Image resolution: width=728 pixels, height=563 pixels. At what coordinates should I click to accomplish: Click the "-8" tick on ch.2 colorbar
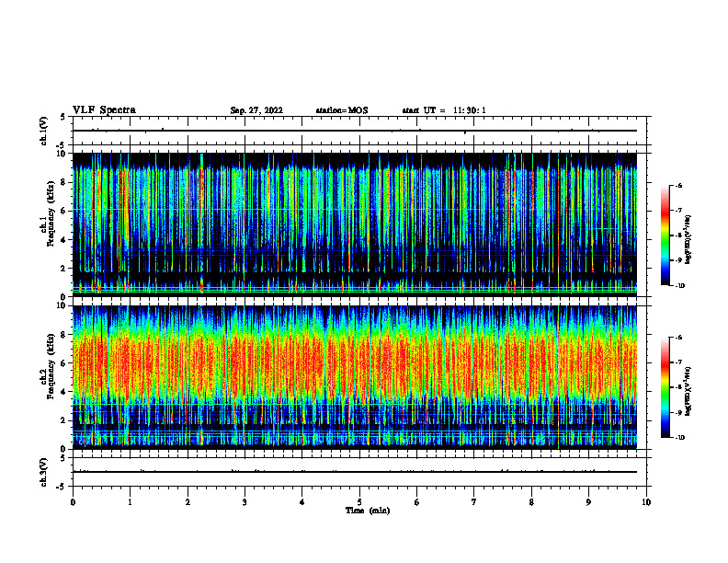tap(677, 387)
